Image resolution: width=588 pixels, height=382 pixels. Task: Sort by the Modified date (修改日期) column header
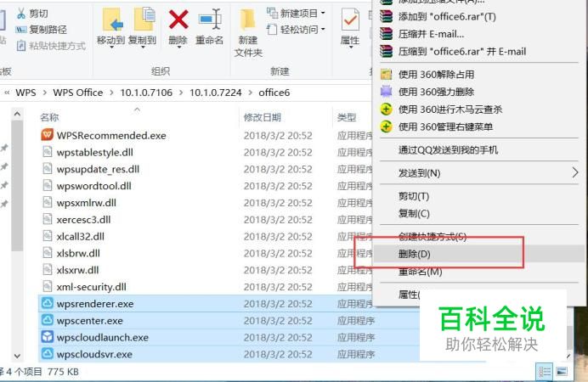[x=262, y=117]
